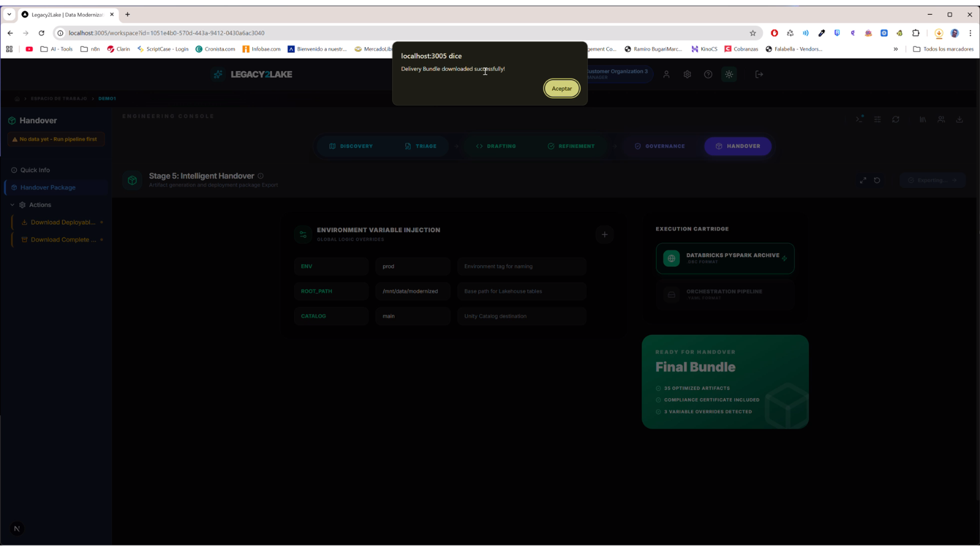980x551 pixels.
Task: Open the browser tab search dropdown
Action: 9,14
